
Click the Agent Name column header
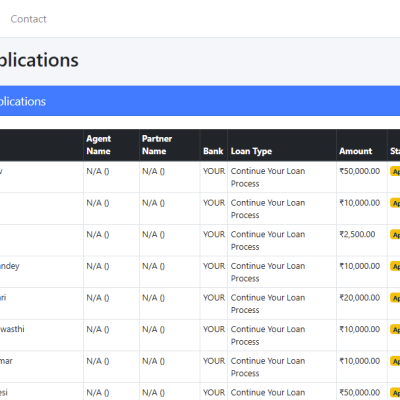pyautogui.click(x=98, y=145)
